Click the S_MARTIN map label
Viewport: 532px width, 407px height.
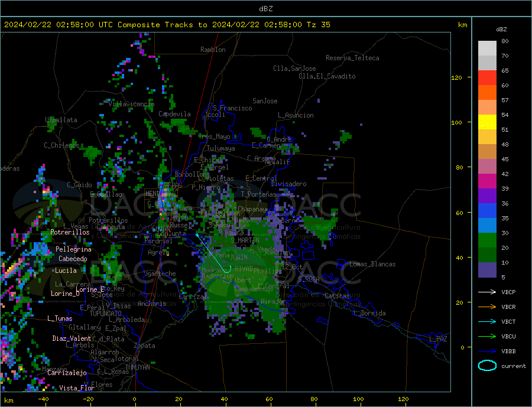[x=245, y=240]
